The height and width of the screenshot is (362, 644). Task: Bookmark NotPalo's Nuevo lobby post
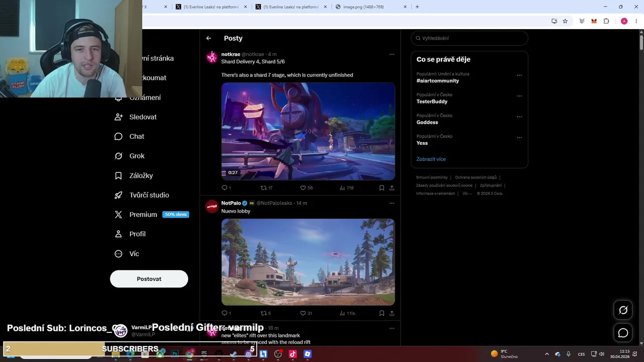pyautogui.click(x=381, y=313)
